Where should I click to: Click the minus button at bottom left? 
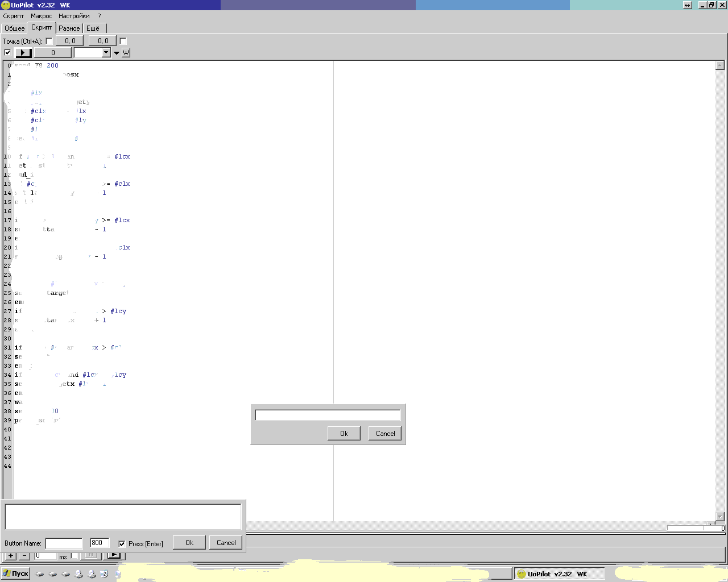(x=24, y=556)
